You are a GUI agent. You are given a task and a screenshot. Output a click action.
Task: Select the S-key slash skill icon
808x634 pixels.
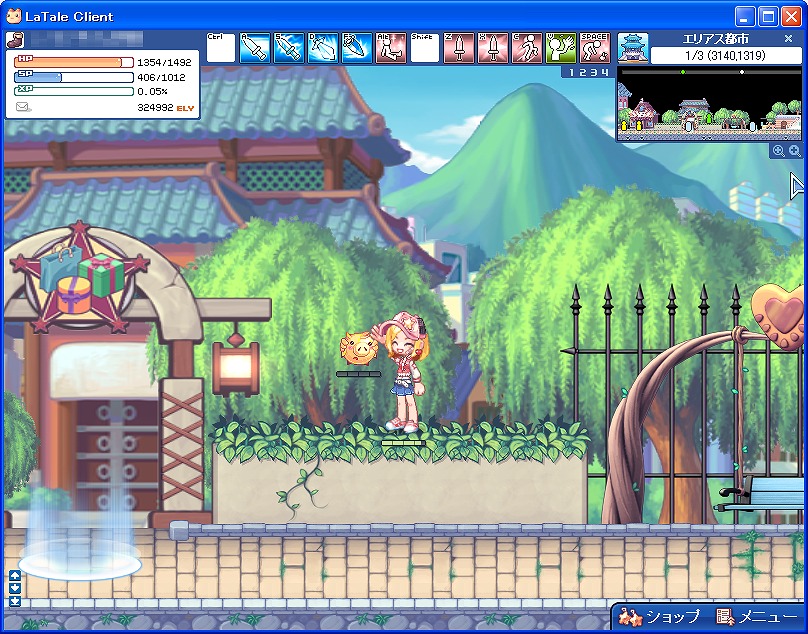pos(289,48)
